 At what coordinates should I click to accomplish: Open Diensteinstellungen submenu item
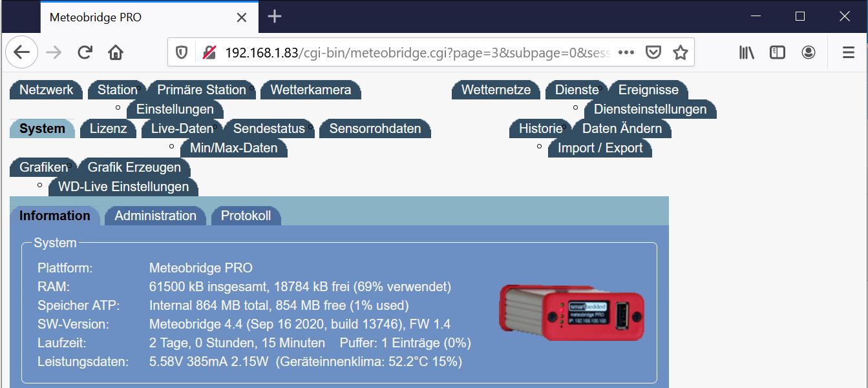[650, 109]
